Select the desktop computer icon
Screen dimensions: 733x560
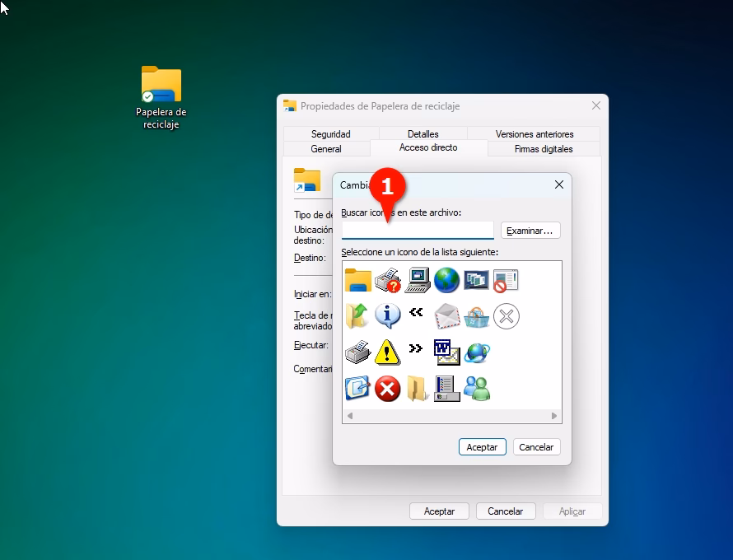tap(417, 281)
